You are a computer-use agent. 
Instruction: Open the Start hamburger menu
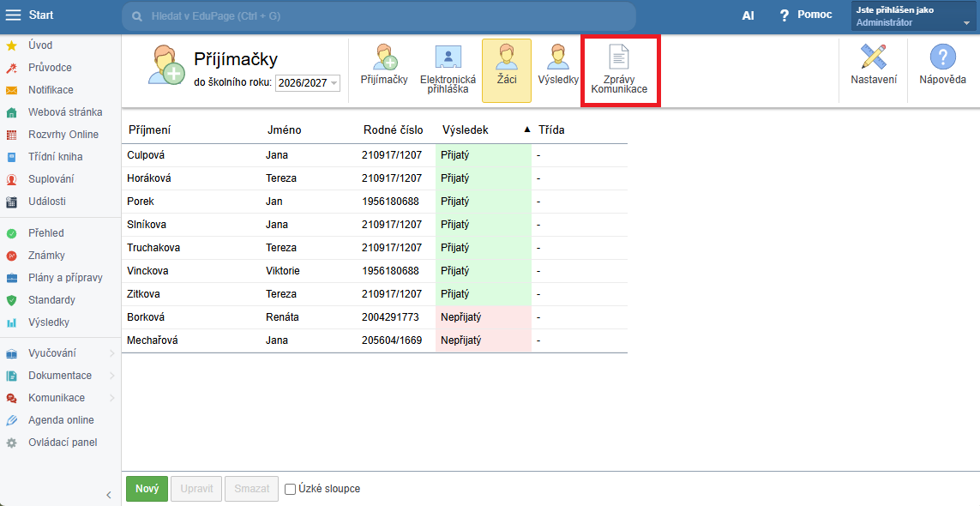click(x=14, y=15)
